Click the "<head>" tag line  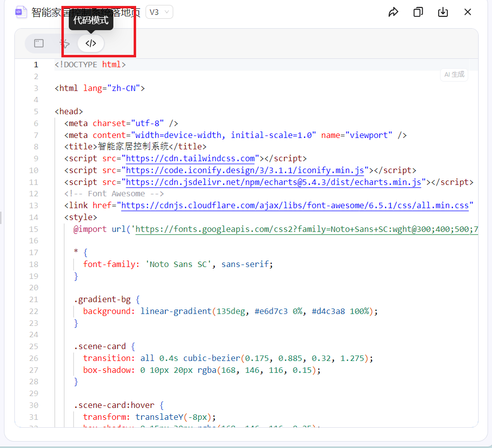click(69, 112)
